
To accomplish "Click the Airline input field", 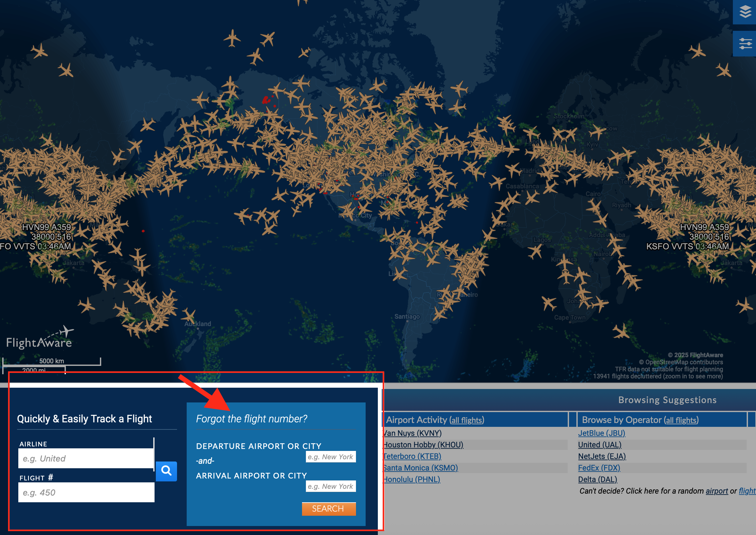I will pos(86,458).
